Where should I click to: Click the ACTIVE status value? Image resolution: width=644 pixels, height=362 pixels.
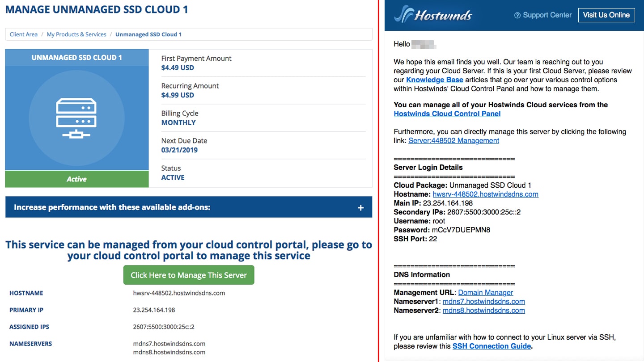[173, 177]
